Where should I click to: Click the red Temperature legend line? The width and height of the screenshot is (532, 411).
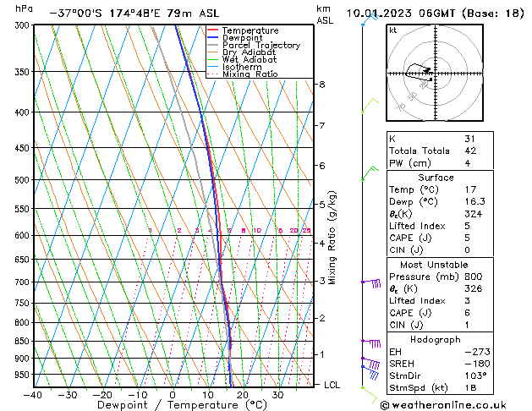213,30
